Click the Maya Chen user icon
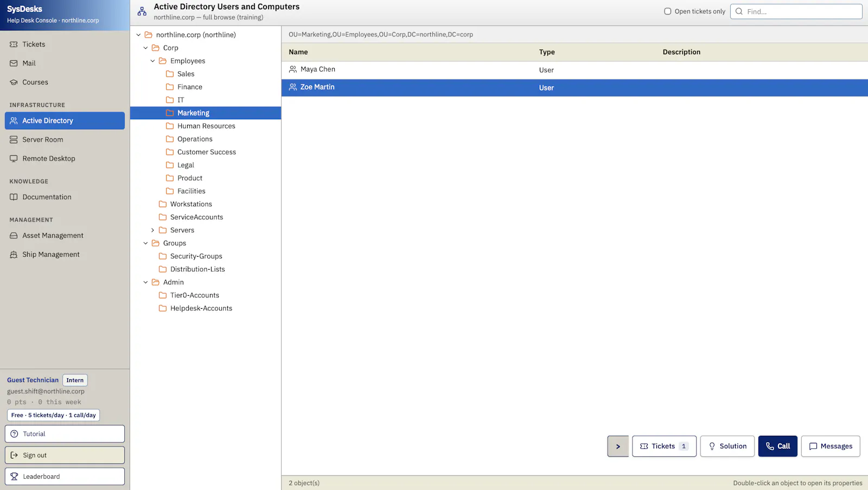The image size is (868, 490). pos(293,69)
